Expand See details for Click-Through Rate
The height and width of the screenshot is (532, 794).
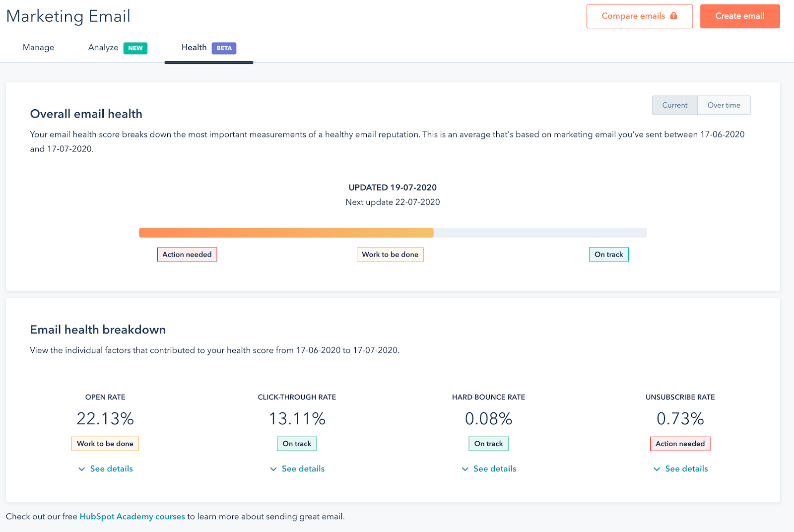pos(303,469)
